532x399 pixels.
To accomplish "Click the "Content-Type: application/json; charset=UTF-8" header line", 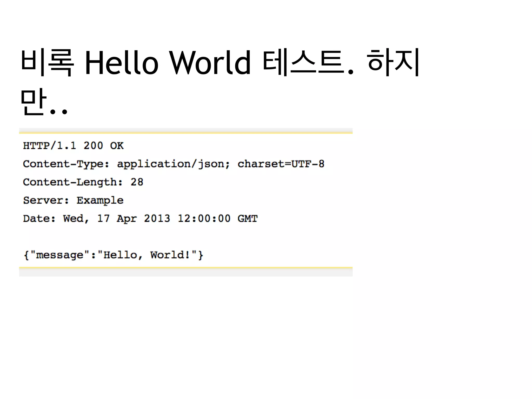I will point(174,164).
